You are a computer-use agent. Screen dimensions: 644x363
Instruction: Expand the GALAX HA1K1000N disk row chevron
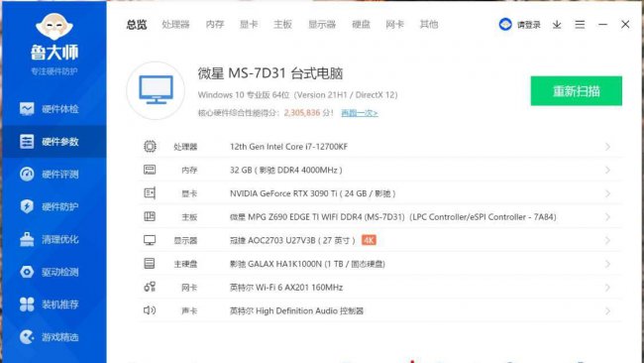point(608,264)
